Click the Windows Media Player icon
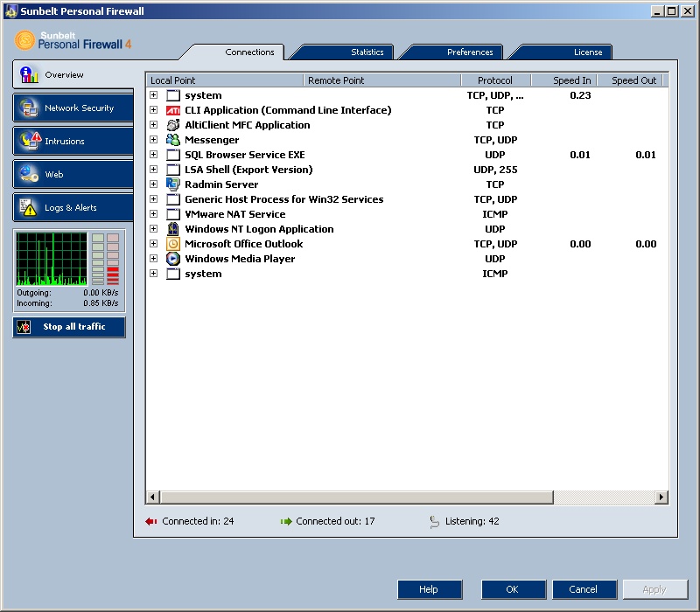This screenshot has width=700, height=612. coord(172,259)
